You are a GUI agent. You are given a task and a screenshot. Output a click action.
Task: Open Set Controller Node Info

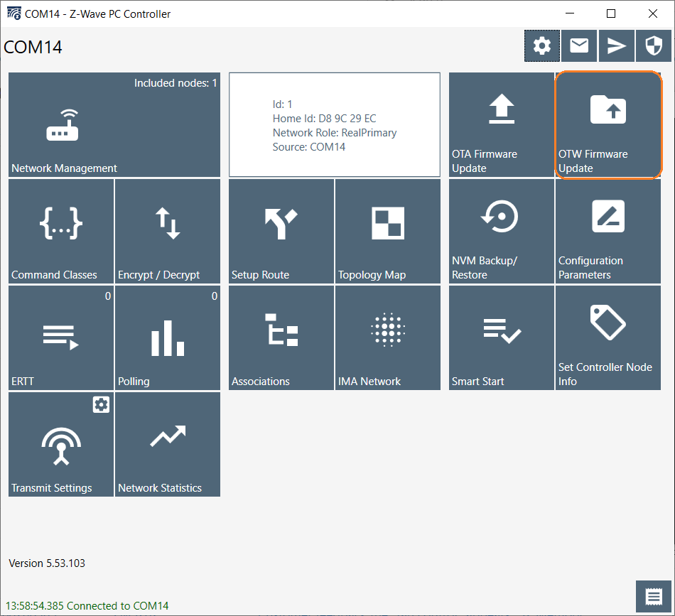[x=608, y=338]
